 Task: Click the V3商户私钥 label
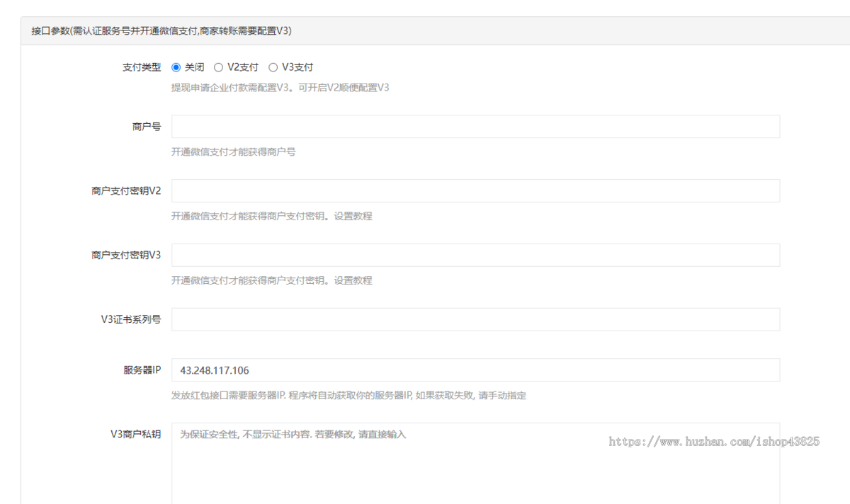(x=136, y=435)
